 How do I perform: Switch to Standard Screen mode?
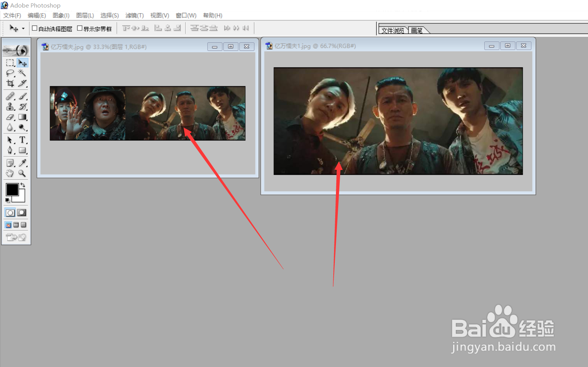[x=8, y=225]
